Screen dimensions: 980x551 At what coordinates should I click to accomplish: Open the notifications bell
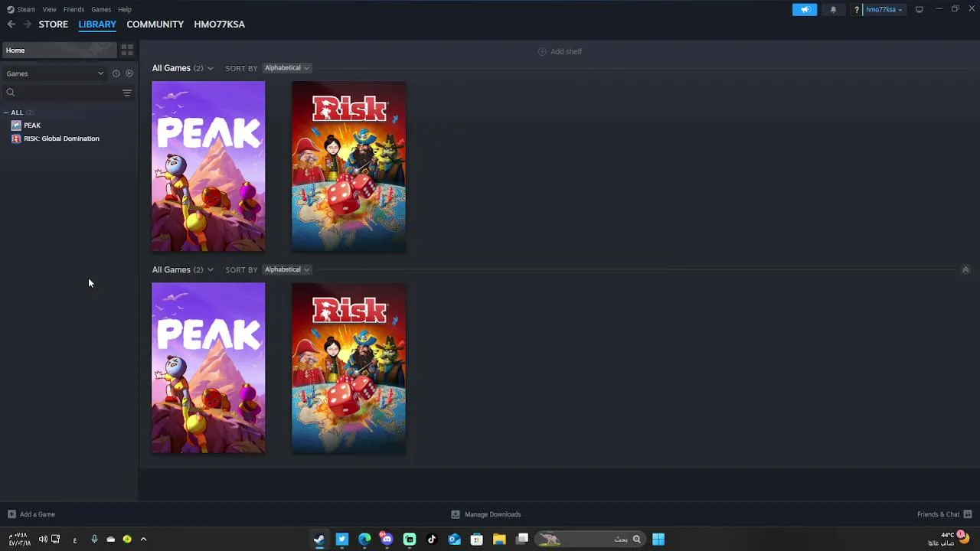(833, 9)
